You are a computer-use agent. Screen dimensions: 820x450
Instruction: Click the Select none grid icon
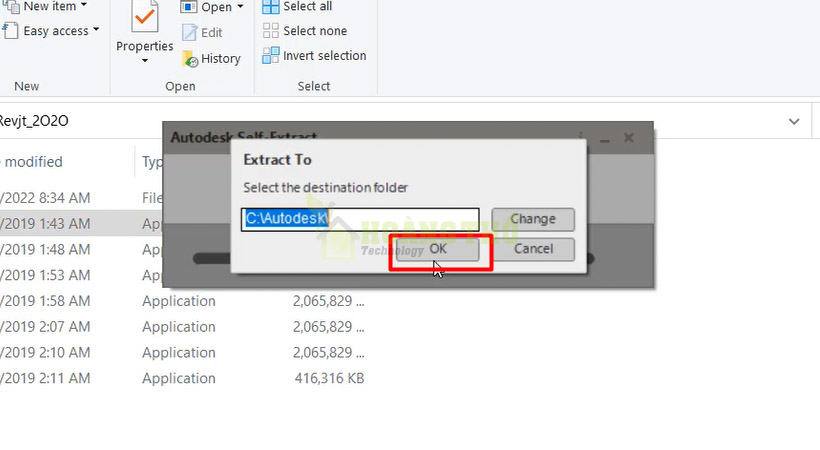point(270,31)
